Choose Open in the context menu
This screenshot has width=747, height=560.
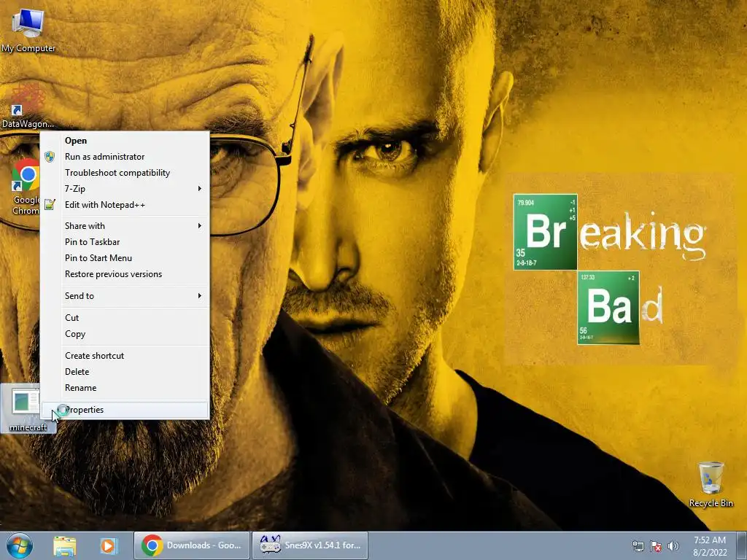pyautogui.click(x=125, y=141)
